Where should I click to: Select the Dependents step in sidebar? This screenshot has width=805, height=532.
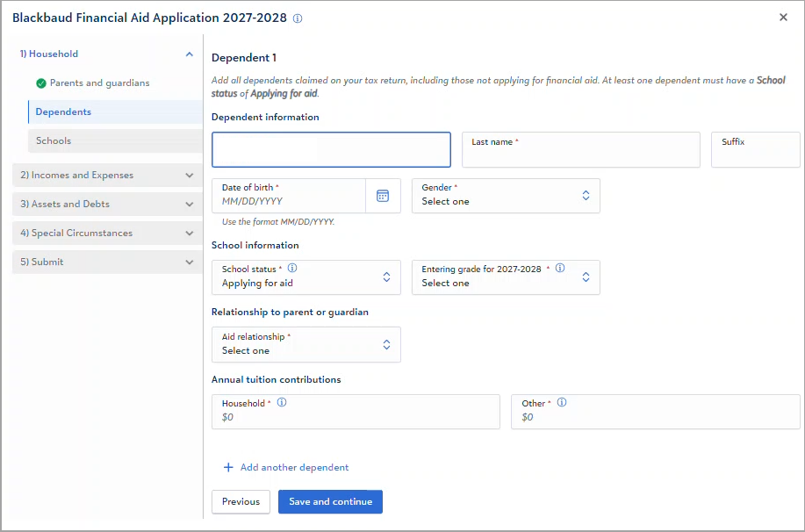click(x=115, y=112)
